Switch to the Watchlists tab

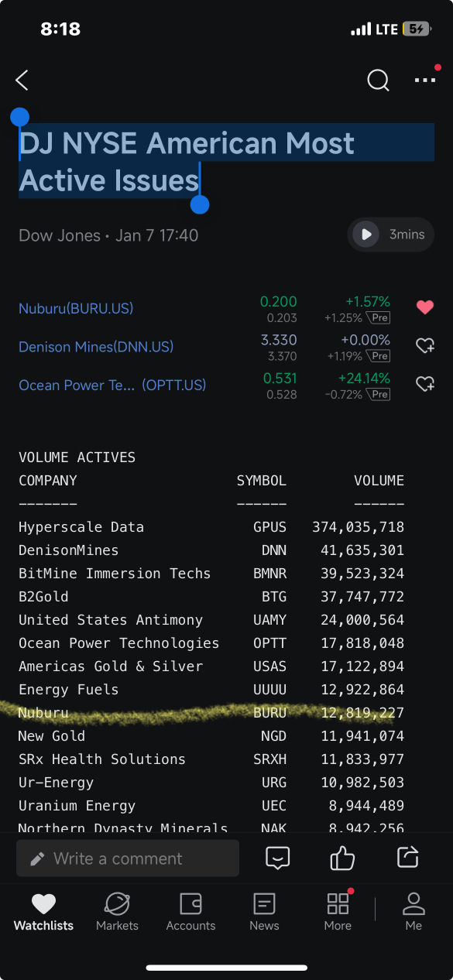(43, 912)
